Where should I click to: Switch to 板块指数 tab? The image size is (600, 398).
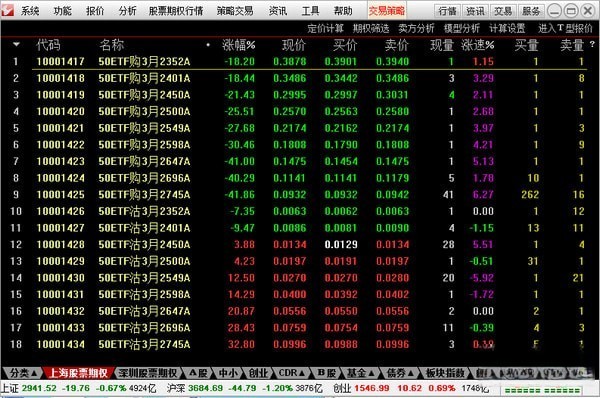[x=445, y=373]
